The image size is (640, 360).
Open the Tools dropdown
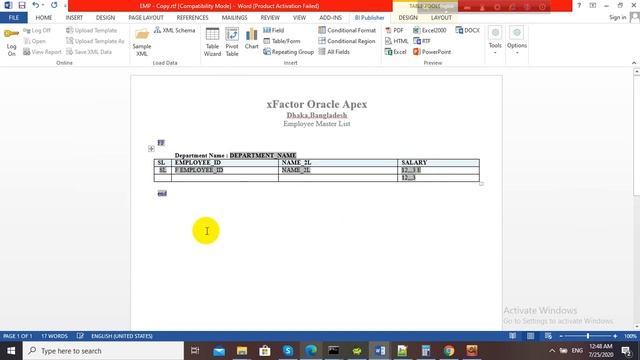[495, 41]
